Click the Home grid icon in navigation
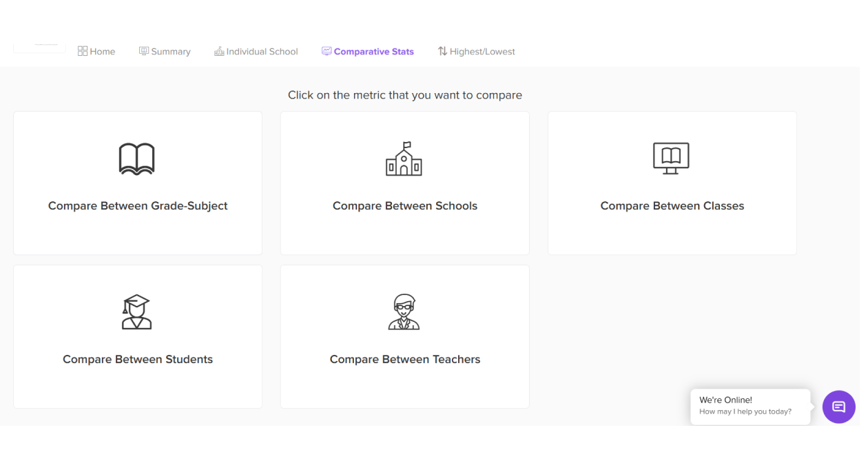The width and height of the screenshot is (868, 470). 83,51
